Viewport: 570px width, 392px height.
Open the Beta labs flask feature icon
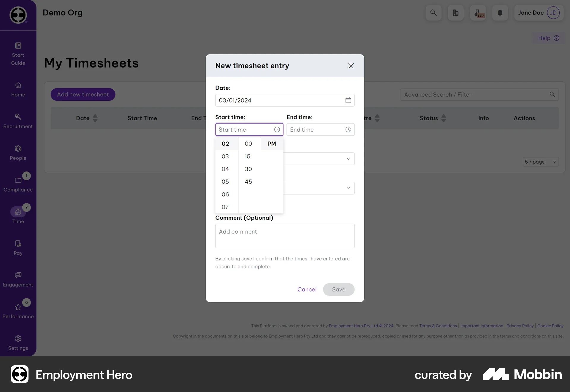click(x=478, y=13)
